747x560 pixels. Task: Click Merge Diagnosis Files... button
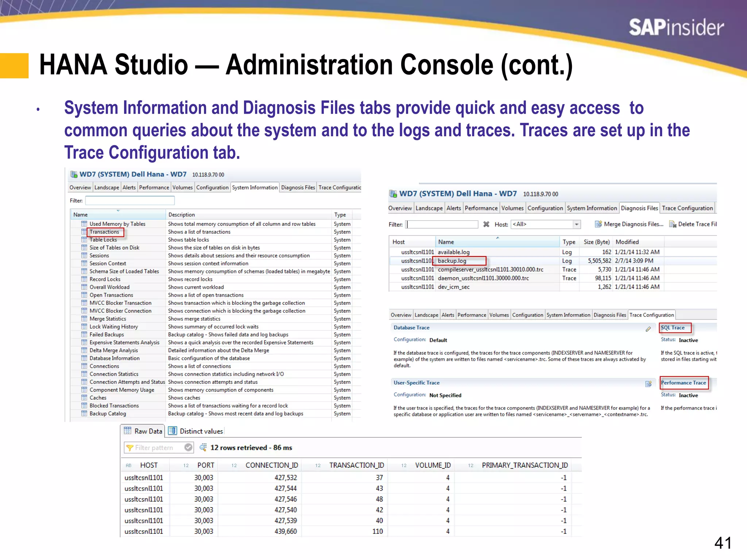pyautogui.click(x=630, y=224)
